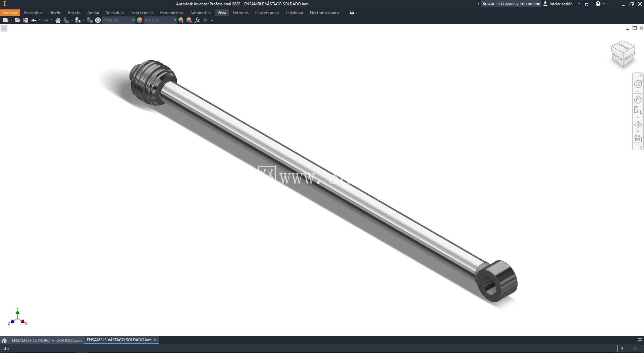Click the Full Navigation Wheel icon
The width and height of the screenshot is (644, 353).
click(638, 84)
